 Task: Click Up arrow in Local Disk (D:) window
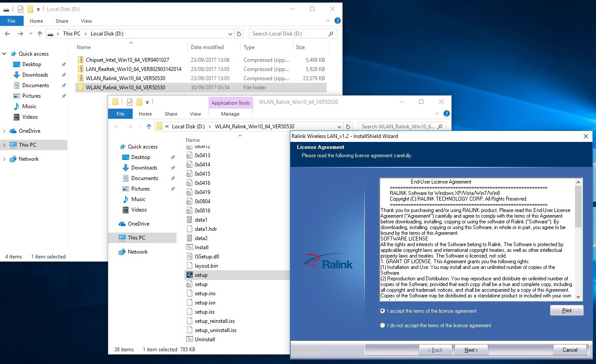40,34
